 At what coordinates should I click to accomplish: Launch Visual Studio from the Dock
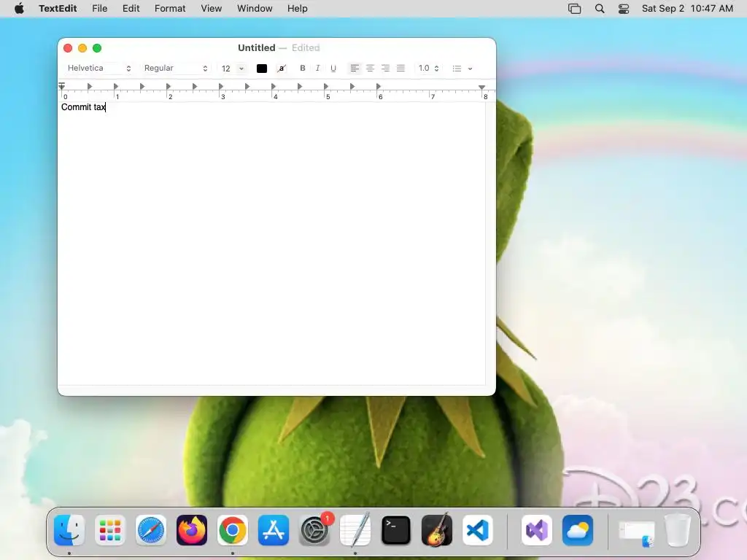pos(537,530)
